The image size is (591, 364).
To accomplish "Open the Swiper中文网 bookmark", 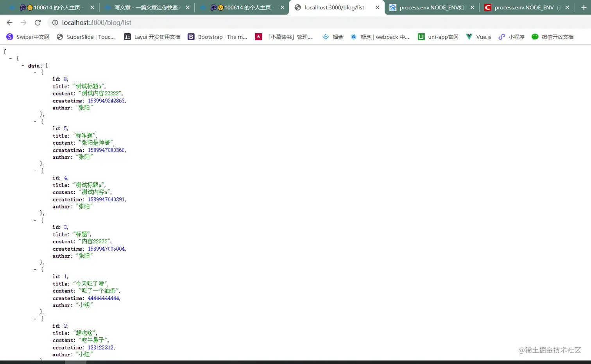I will [x=28, y=37].
